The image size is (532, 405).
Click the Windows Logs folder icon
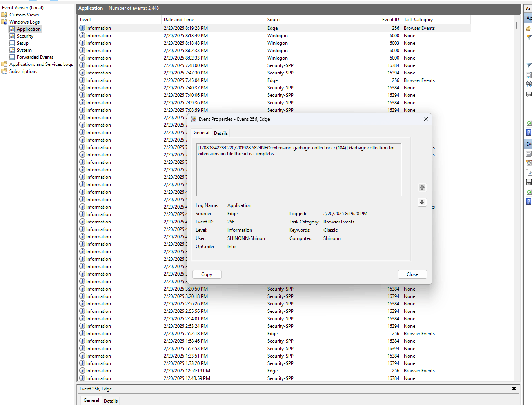tap(4, 22)
